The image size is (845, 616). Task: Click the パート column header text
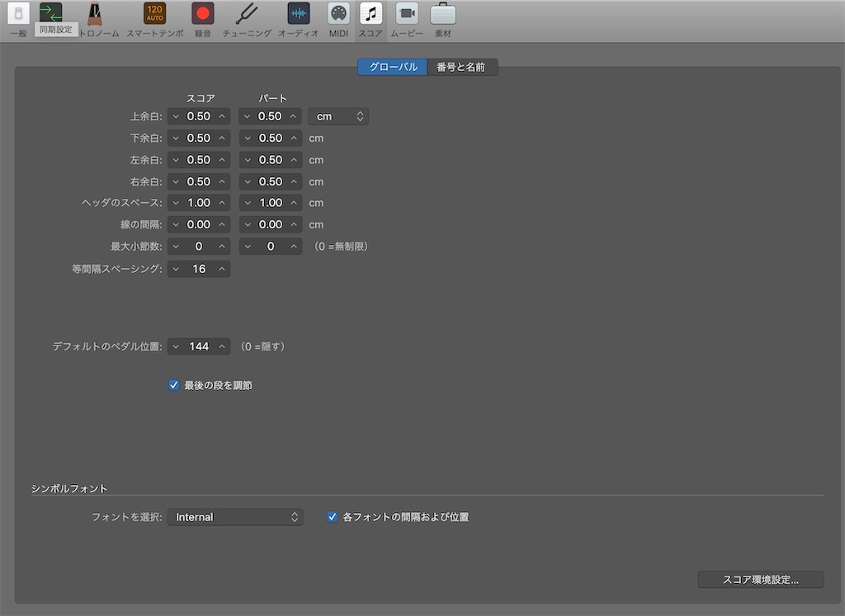pos(272,98)
